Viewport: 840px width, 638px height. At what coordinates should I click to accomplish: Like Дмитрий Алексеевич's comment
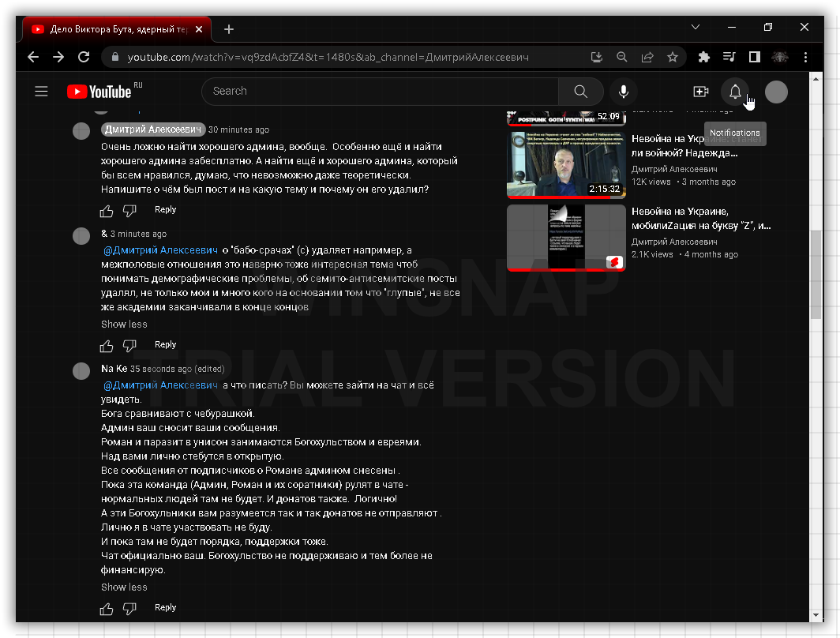coord(107,211)
